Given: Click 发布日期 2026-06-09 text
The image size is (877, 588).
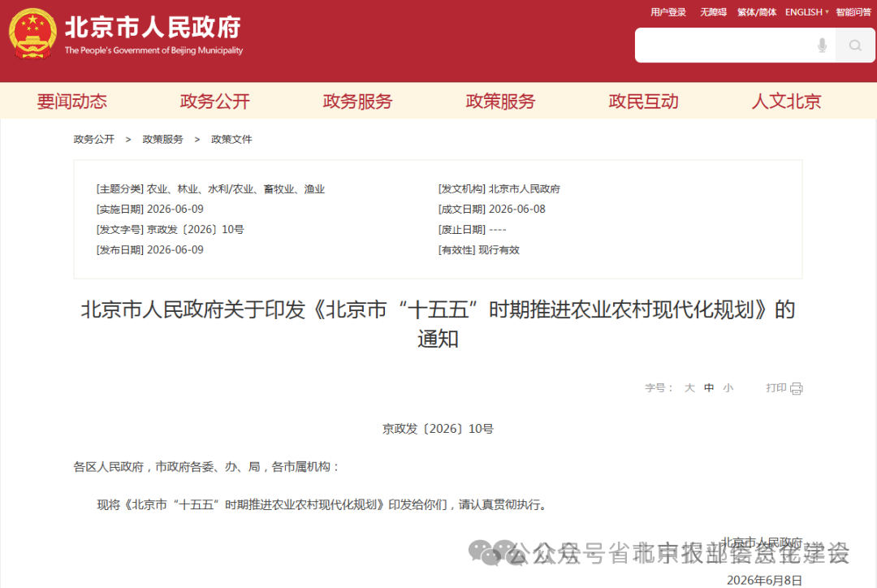Looking at the screenshot, I should [150, 250].
